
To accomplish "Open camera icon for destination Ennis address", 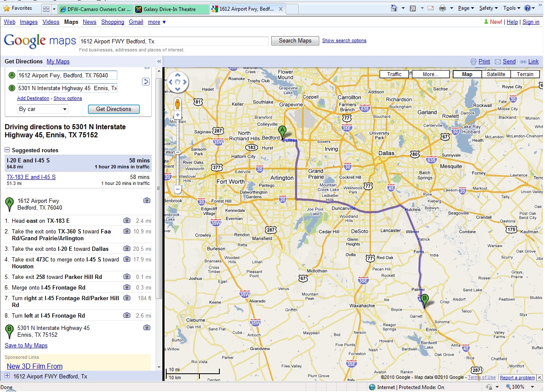I will point(147,327).
